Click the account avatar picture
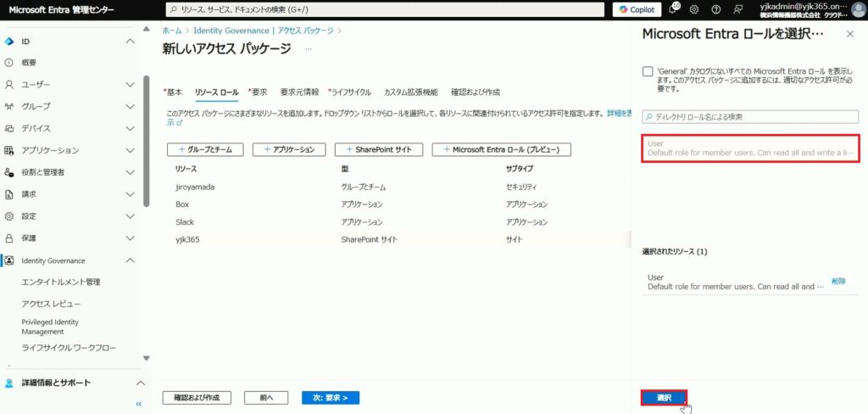This screenshot has height=414, width=868. click(857, 9)
